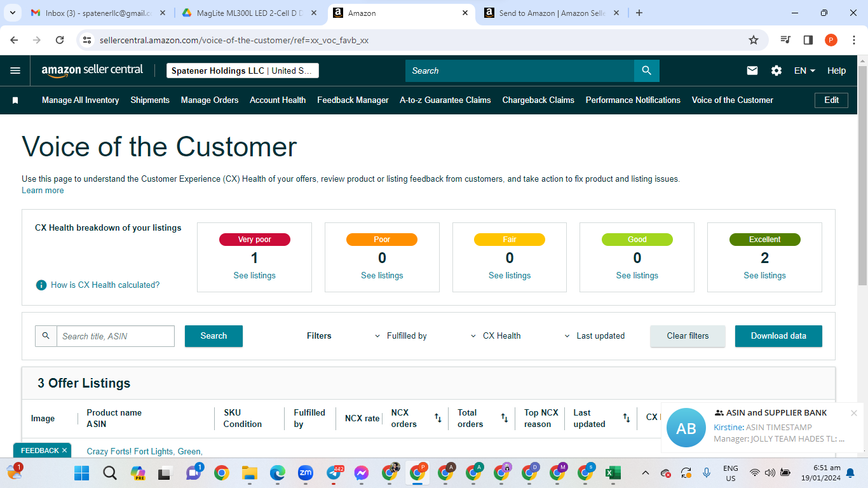Open Performance Notifications
The height and width of the screenshot is (488, 868).
click(633, 100)
